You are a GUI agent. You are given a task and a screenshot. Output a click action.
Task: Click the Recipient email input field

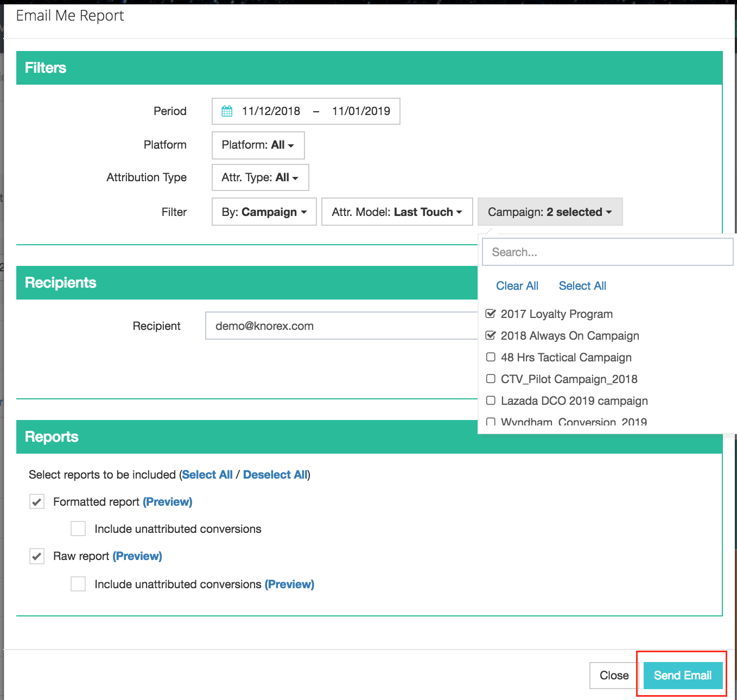[341, 326]
